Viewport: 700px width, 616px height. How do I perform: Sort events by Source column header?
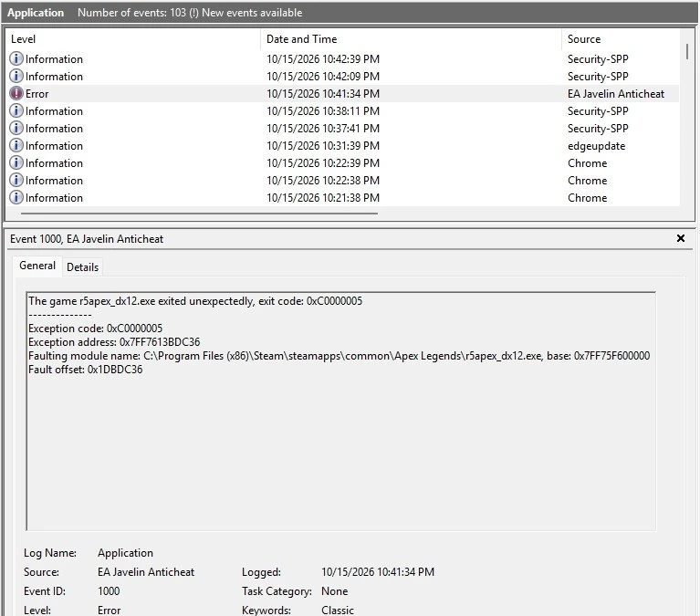tap(621, 39)
